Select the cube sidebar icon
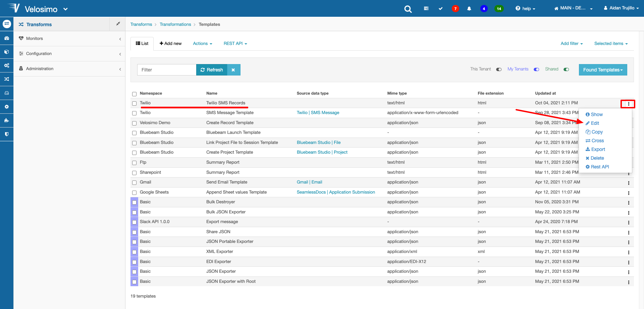644x309 pixels. point(7,52)
